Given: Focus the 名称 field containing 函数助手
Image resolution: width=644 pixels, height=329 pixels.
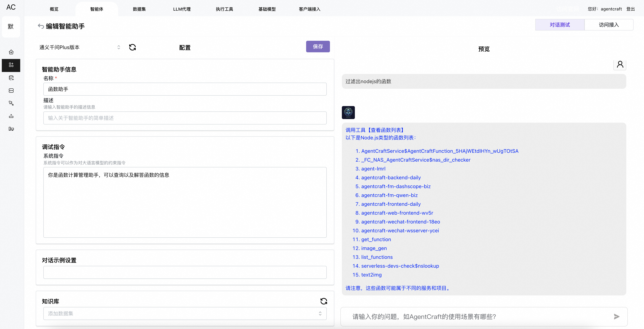Looking at the screenshot, I should pos(185,89).
